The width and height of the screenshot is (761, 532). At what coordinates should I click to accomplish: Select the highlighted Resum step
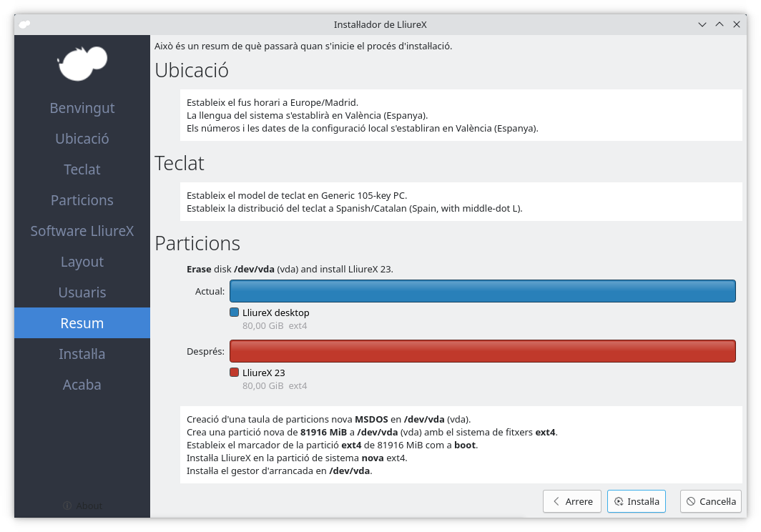[x=82, y=323]
